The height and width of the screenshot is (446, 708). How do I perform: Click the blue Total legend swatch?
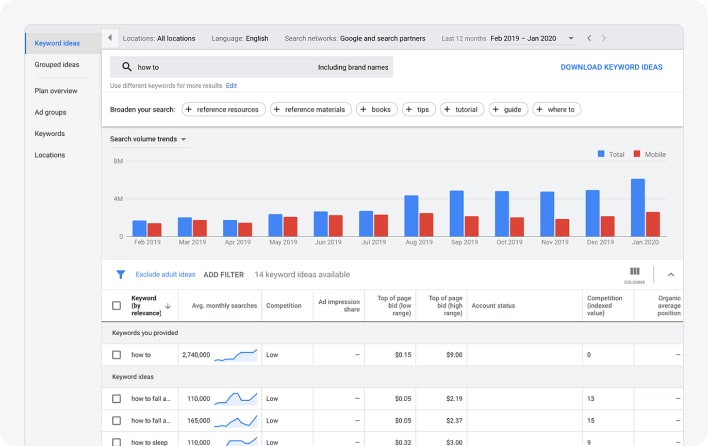point(601,154)
